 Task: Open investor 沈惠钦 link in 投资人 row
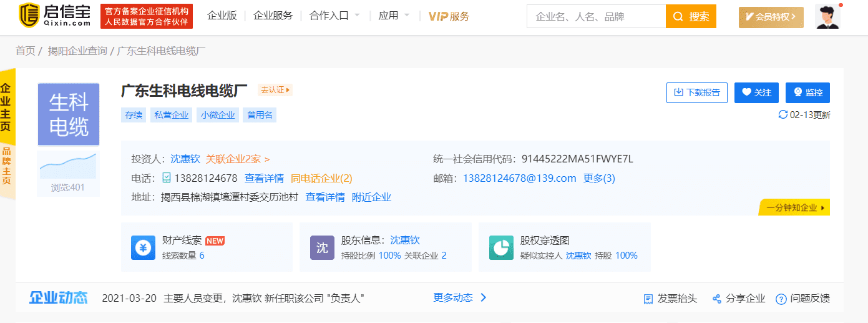pos(185,159)
